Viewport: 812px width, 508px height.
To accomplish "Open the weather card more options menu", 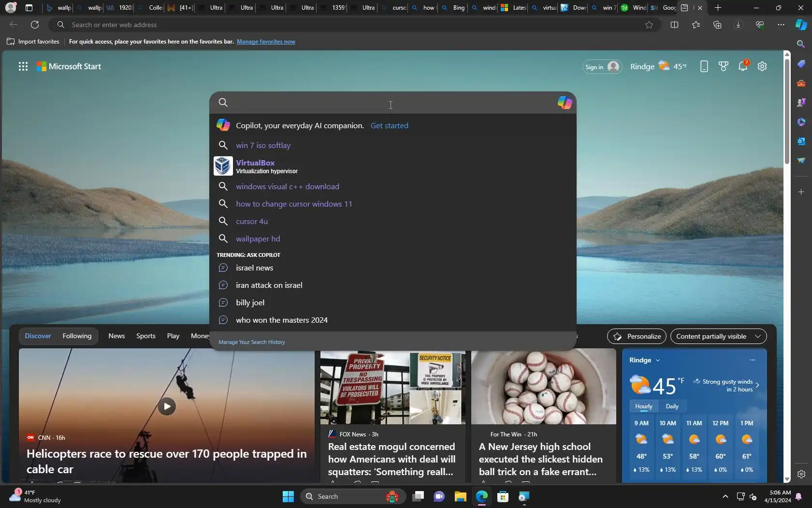I will [752, 360].
